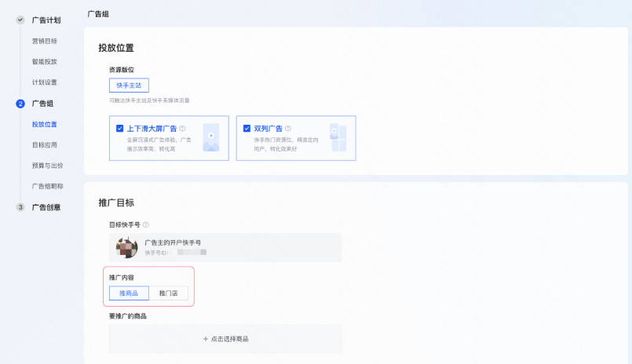Jump to 计划设置 section
Viewport: 632px width, 364px height.
pyautogui.click(x=45, y=82)
